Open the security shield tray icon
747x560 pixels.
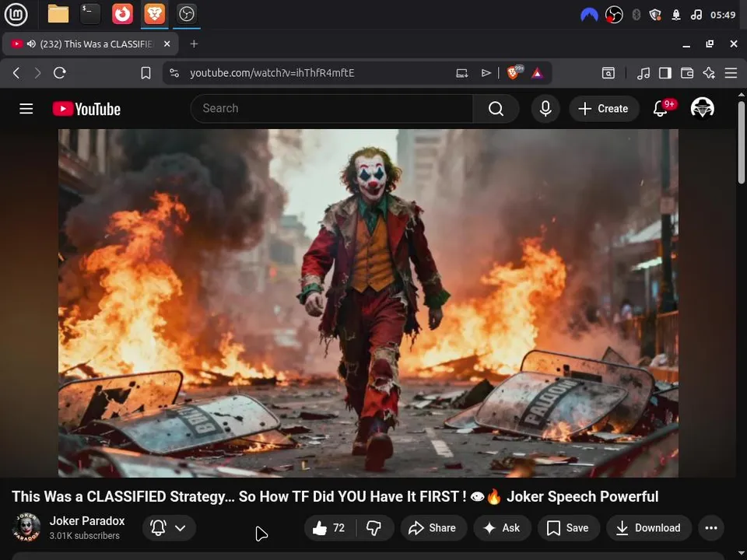click(655, 15)
